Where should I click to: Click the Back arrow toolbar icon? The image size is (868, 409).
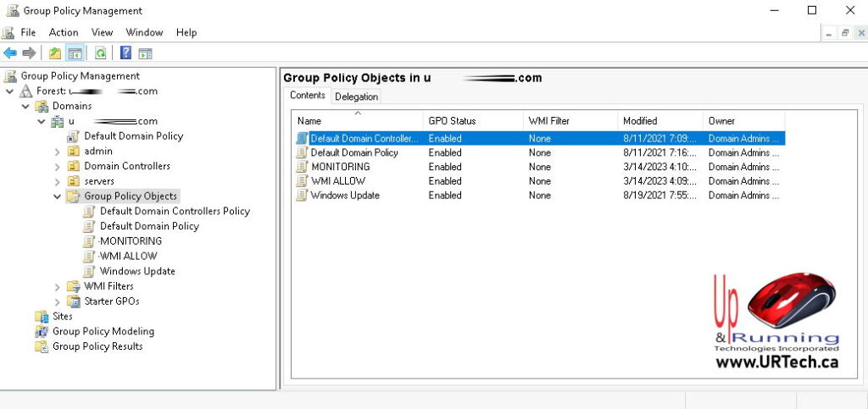(x=10, y=53)
